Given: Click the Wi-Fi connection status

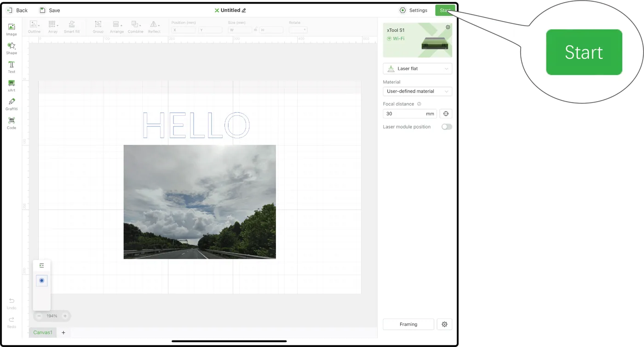Looking at the screenshot, I should point(396,39).
